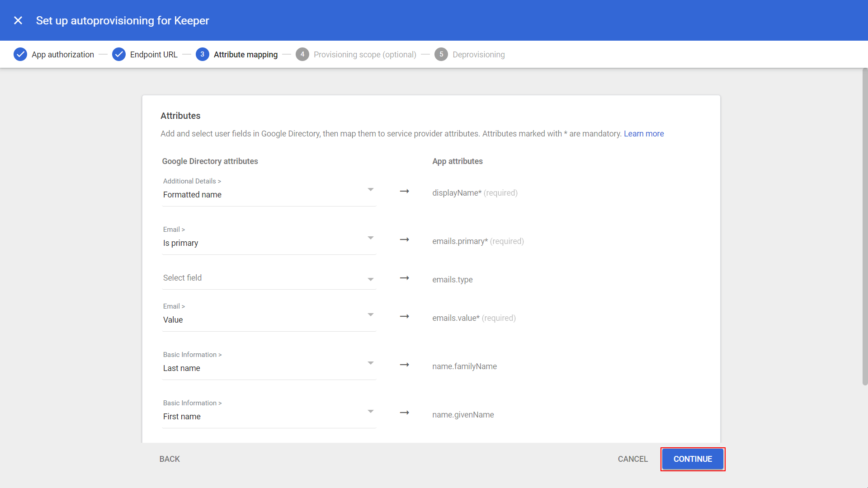Click arrow icon next to emails.value
The image size is (868, 488).
(x=405, y=317)
